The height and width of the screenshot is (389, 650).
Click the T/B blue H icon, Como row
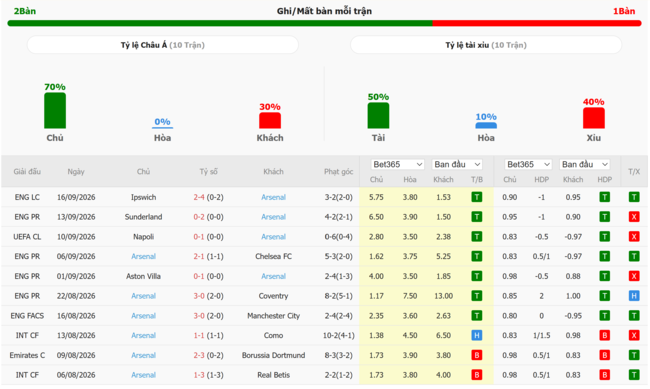click(x=477, y=336)
